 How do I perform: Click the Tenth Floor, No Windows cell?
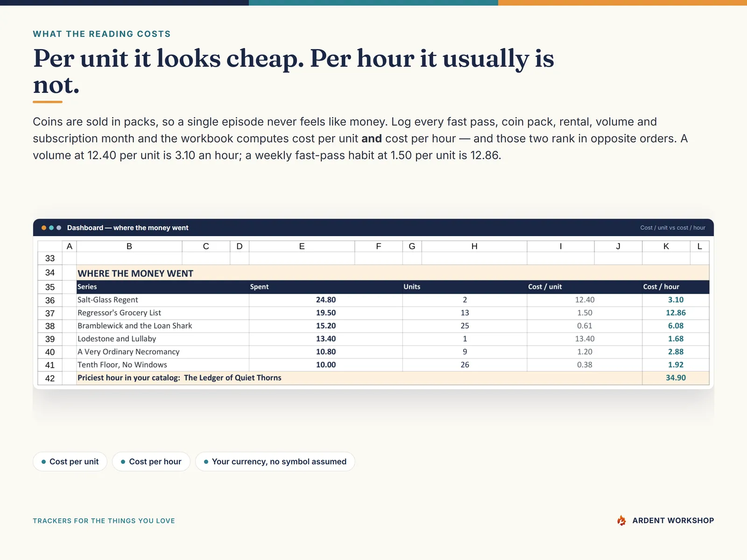point(162,365)
